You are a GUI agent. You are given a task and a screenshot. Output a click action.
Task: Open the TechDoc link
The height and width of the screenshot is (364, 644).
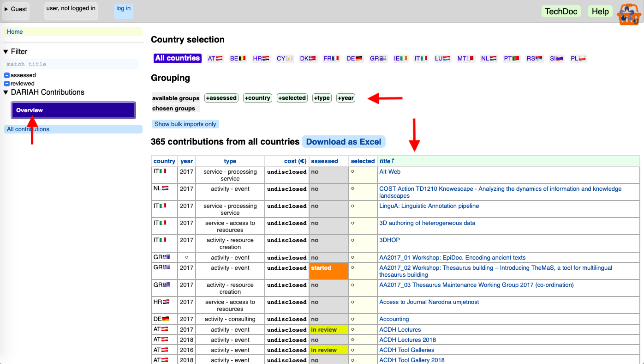[x=561, y=12]
